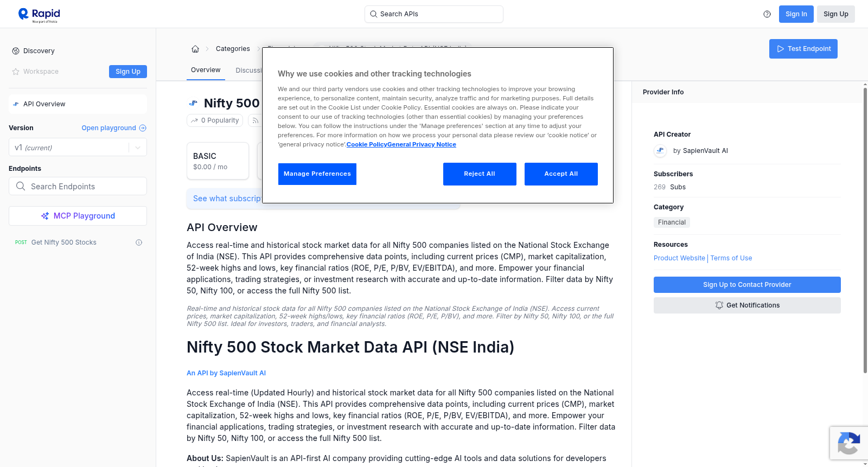The image size is (868, 467).
Task: Click the SapienVault AI creator avatar
Action: click(660, 151)
